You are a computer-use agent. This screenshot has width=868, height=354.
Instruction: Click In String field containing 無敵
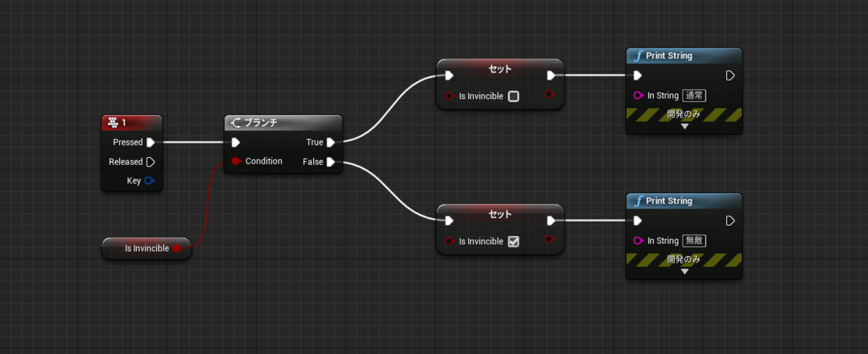tap(694, 240)
